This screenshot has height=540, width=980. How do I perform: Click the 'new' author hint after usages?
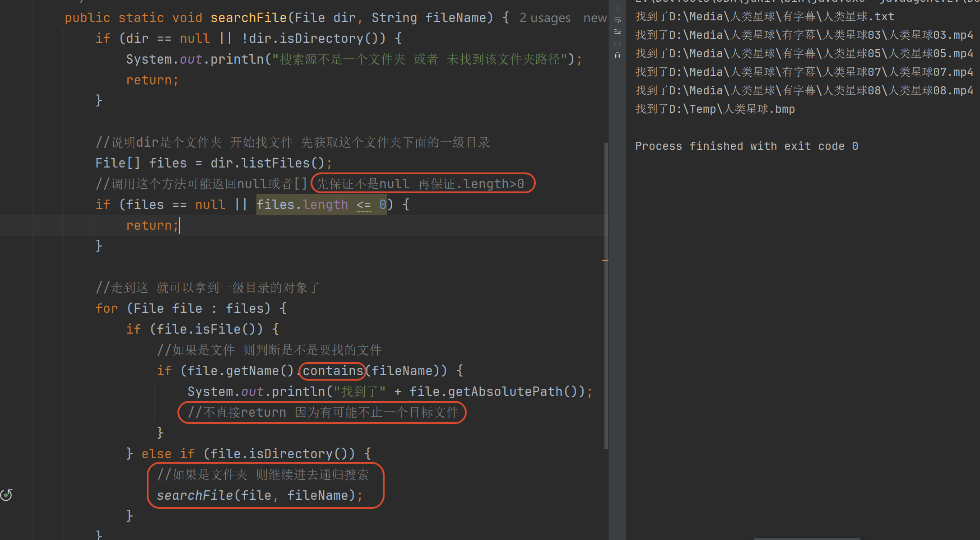click(x=595, y=18)
